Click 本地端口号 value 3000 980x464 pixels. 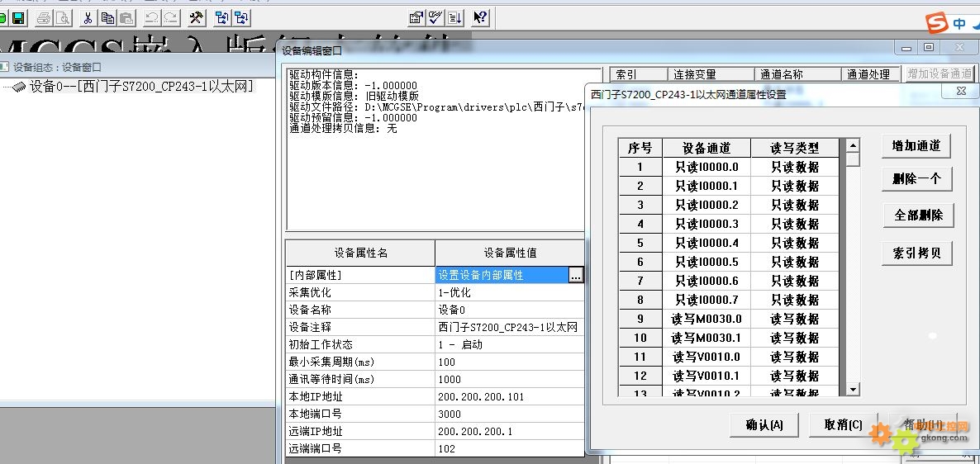coord(510,414)
